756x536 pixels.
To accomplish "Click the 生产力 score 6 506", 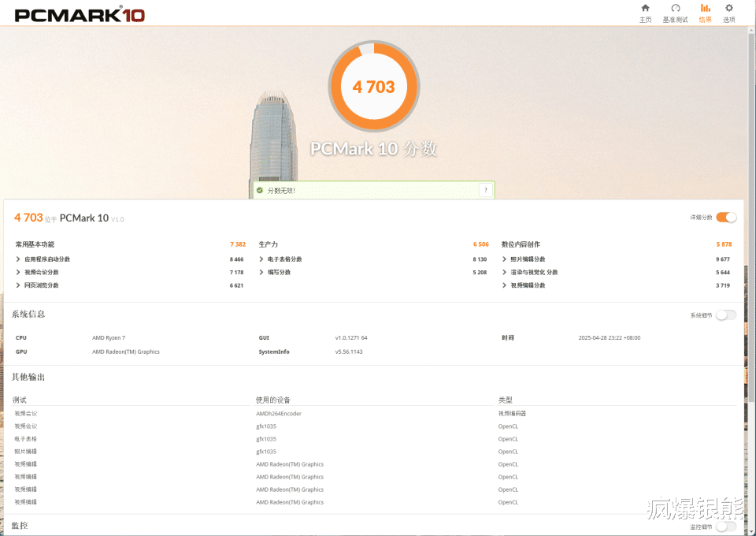I will click(480, 244).
